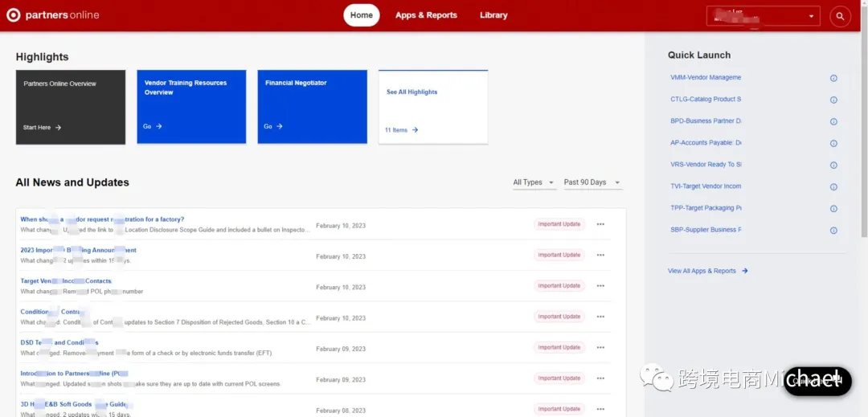The image size is (868, 417).
Task: Click the February 09, 2023 date on DSD row
Action: (x=341, y=349)
